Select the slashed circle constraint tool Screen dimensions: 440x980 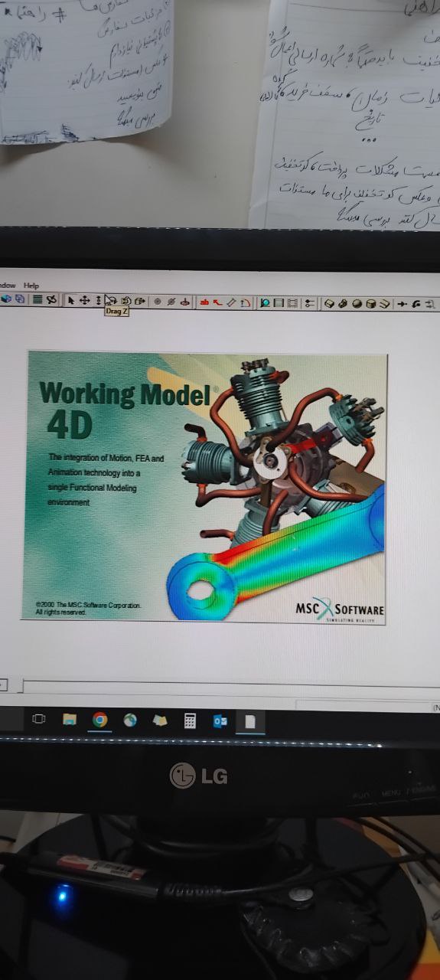[x=171, y=302]
